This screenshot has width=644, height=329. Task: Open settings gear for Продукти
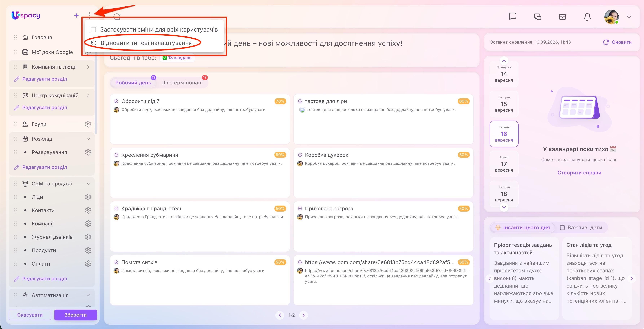[x=88, y=250]
